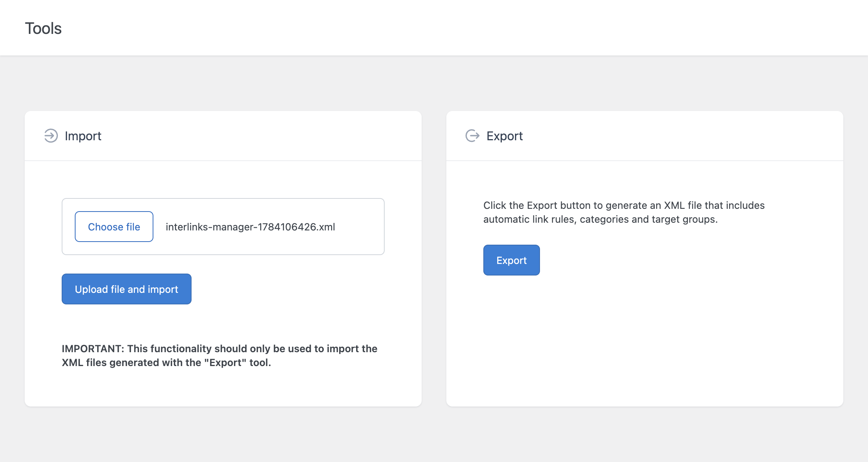
Task: Click Upload file and import button
Action: click(126, 289)
